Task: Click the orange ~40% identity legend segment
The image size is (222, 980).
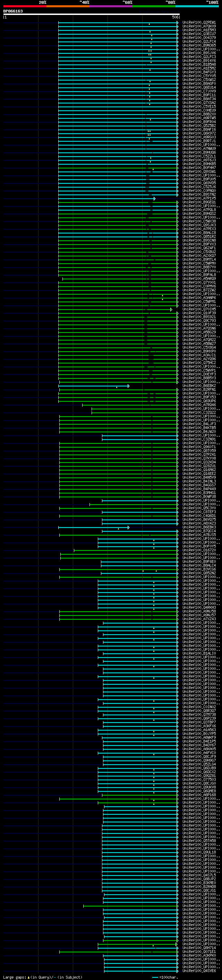Action: coord(68,6)
